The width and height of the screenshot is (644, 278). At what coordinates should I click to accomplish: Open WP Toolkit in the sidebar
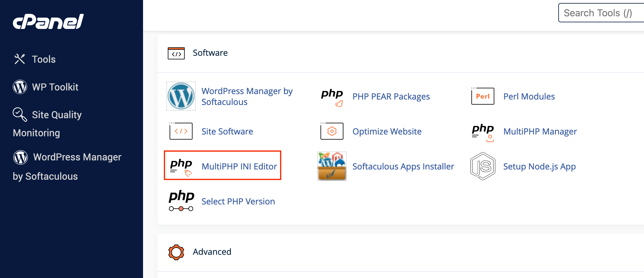(x=55, y=87)
